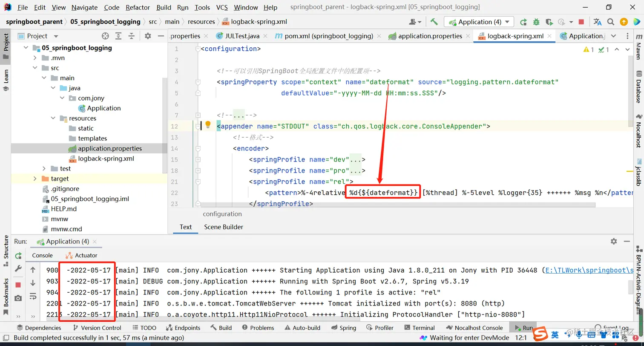This screenshot has height=346, width=644.
Task: Collapse the 05_springboot_logging module node
Action: click(x=26, y=48)
